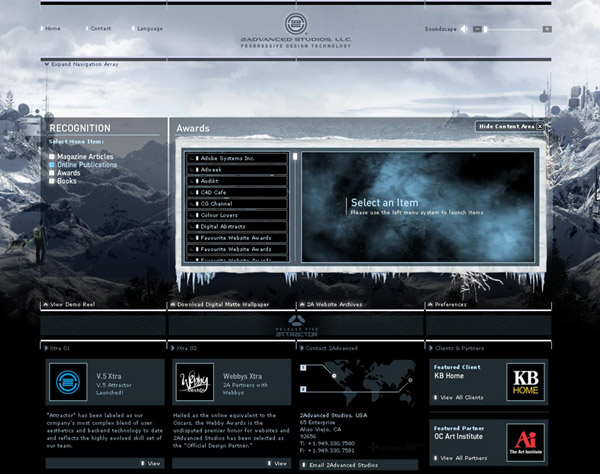This screenshot has width=600, height=474.
Task: Click the OC Art Institute partner name
Action: pyautogui.click(x=458, y=436)
